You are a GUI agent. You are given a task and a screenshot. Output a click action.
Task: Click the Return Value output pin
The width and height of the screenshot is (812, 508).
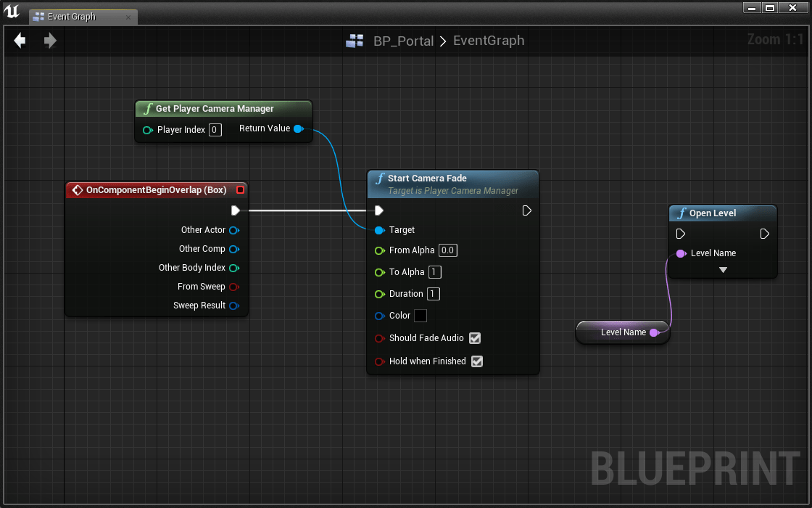point(298,128)
